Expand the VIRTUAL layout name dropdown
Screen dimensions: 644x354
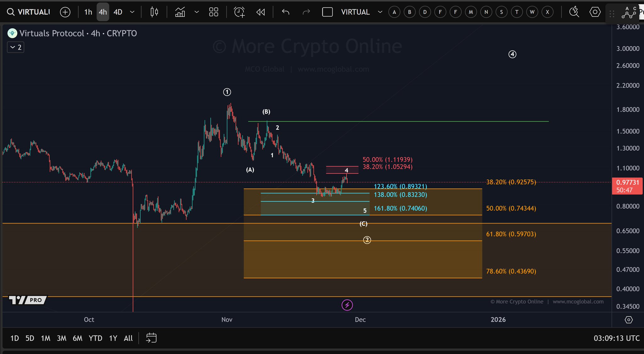point(380,12)
